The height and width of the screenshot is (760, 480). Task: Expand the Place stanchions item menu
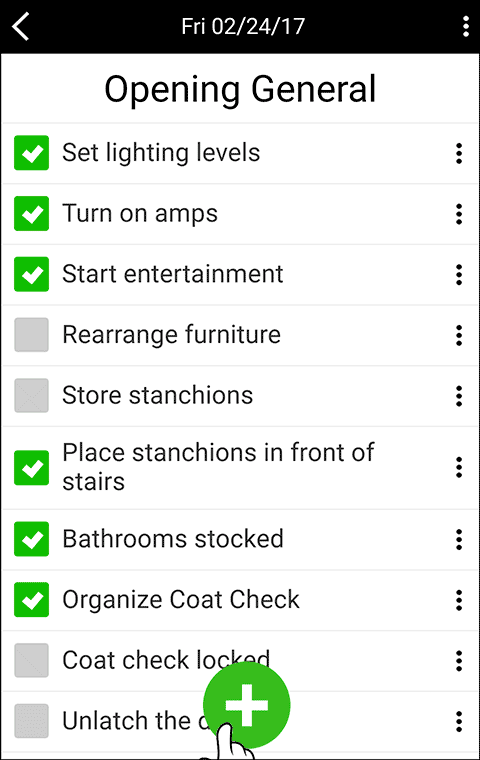pyautogui.click(x=459, y=467)
